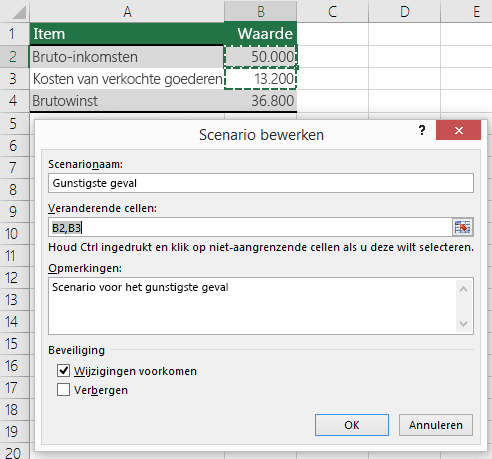The image size is (492, 459).
Task: Select row 1 header
Action: coord(12,34)
